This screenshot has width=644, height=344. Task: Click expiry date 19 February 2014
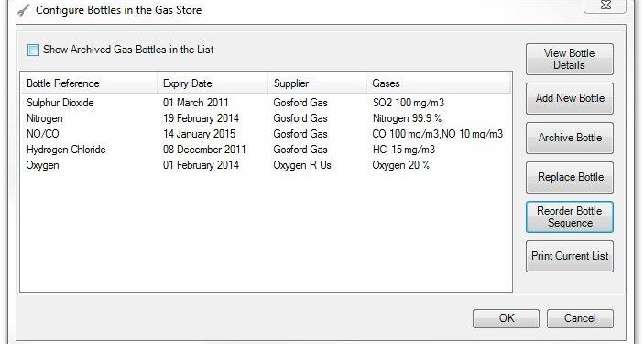coord(201,118)
